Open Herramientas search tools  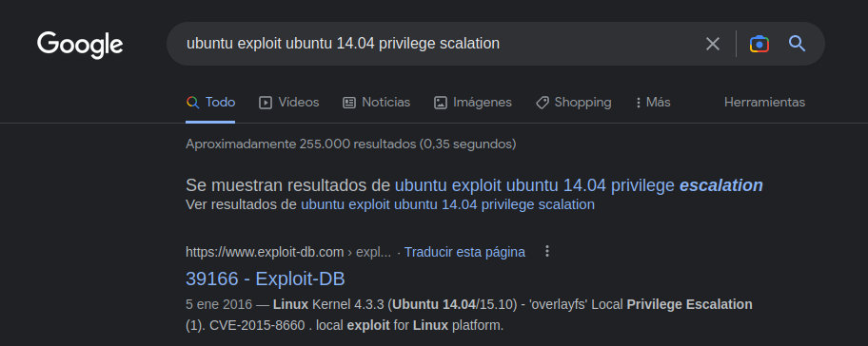click(x=764, y=103)
